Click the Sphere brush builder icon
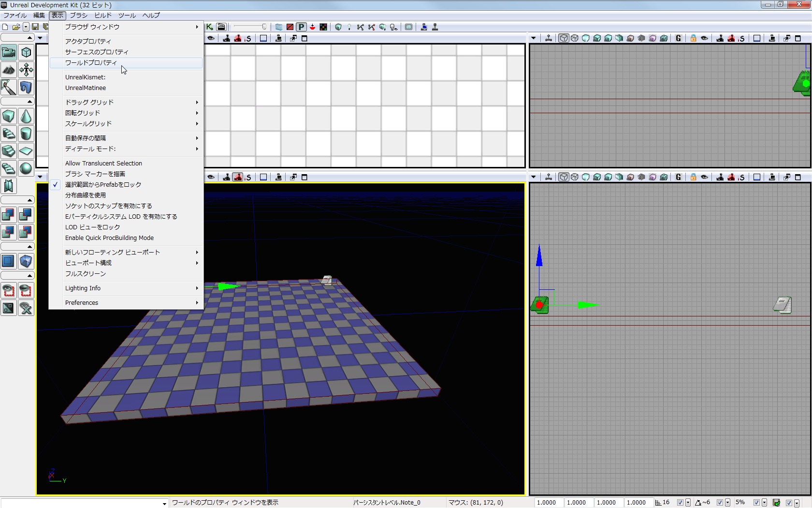This screenshot has height=508, width=812. (26, 168)
